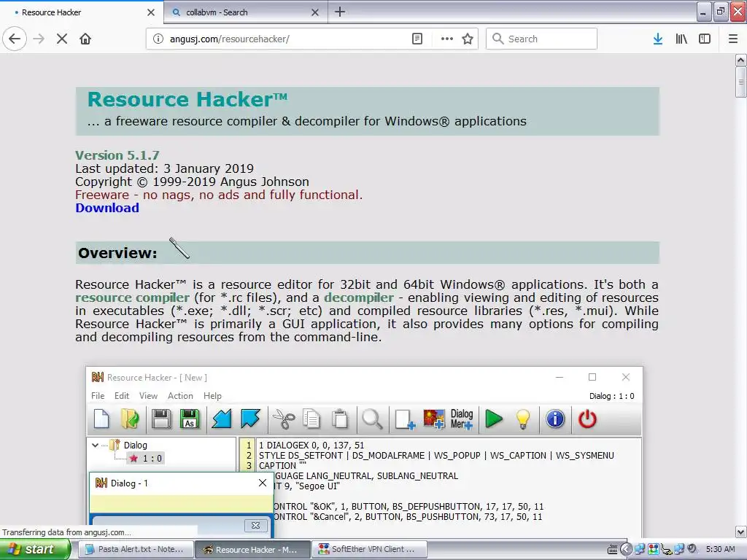The width and height of the screenshot is (747, 560).
Task: Click the blue info About icon
Action: (555, 419)
